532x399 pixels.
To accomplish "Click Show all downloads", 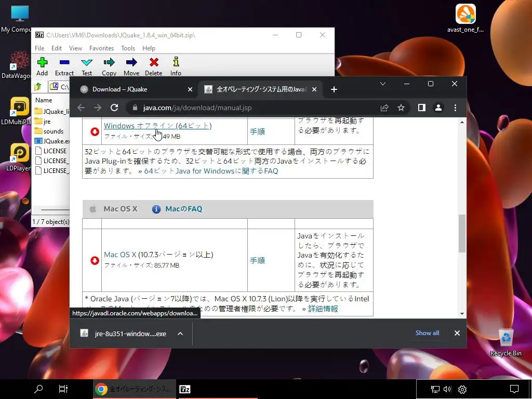I will pyautogui.click(x=427, y=333).
